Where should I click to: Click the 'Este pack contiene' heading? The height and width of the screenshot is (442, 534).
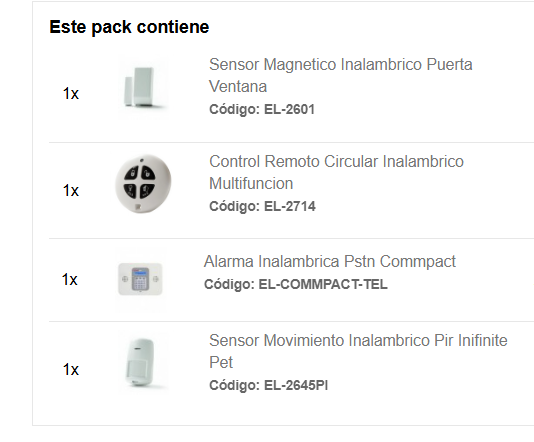pos(129,27)
